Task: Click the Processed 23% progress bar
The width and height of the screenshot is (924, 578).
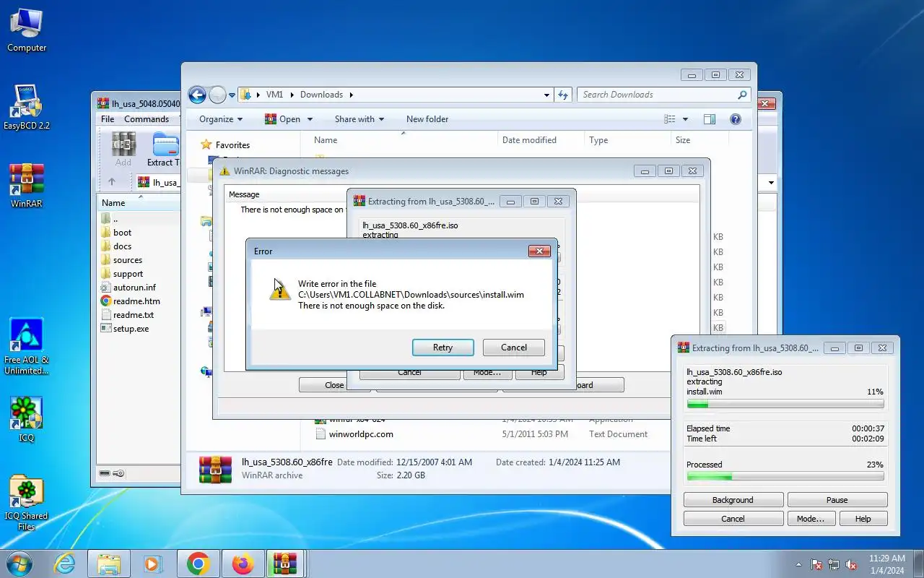Action: point(785,477)
